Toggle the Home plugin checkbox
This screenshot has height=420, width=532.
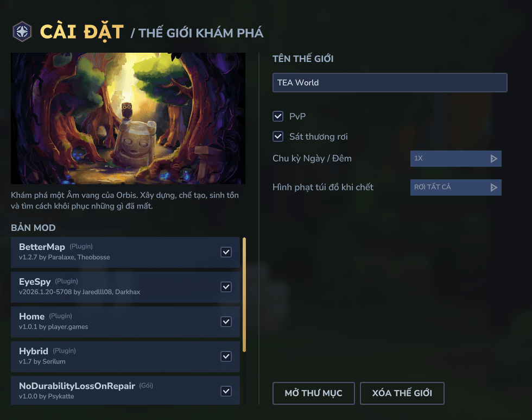(226, 322)
